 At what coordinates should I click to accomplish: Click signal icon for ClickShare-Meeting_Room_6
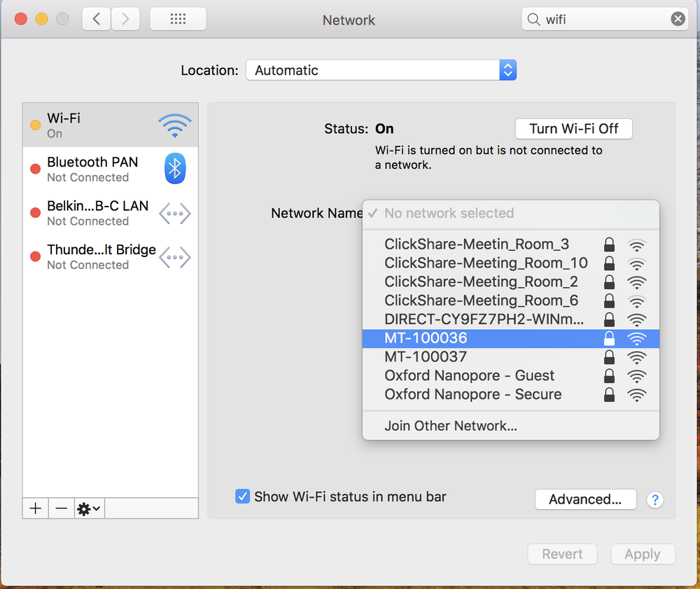coord(636,301)
